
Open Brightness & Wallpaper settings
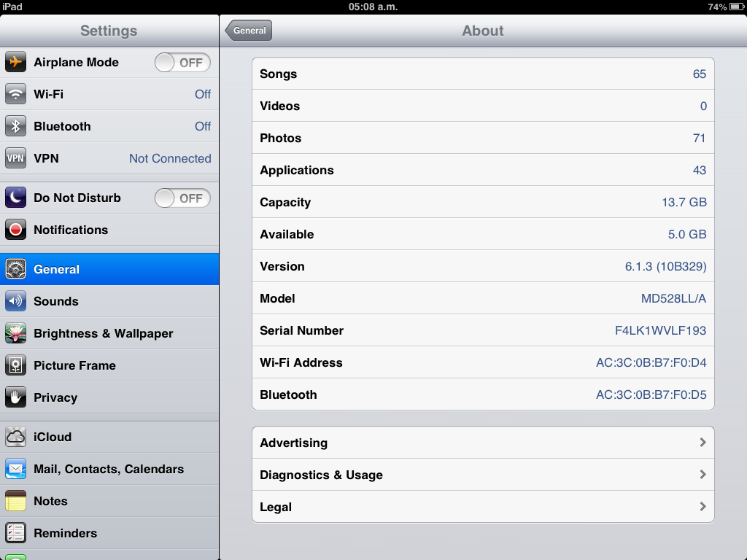(x=109, y=333)
